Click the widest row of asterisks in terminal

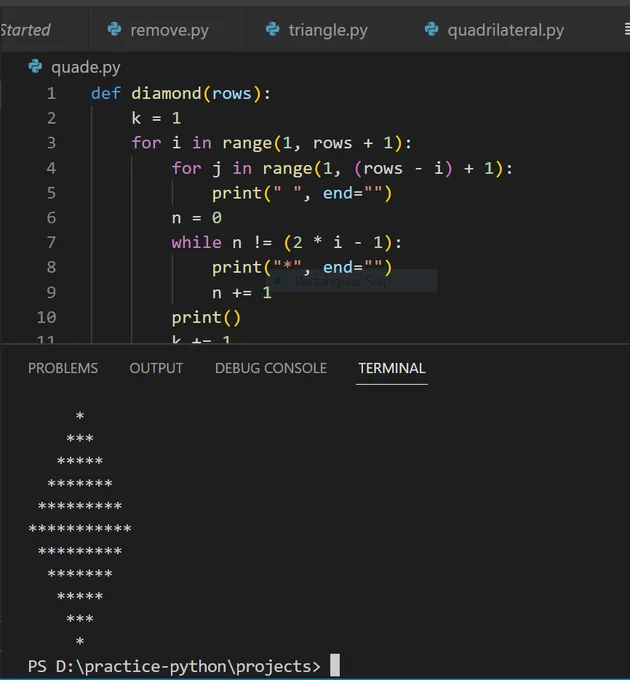(x=80, y=529)
